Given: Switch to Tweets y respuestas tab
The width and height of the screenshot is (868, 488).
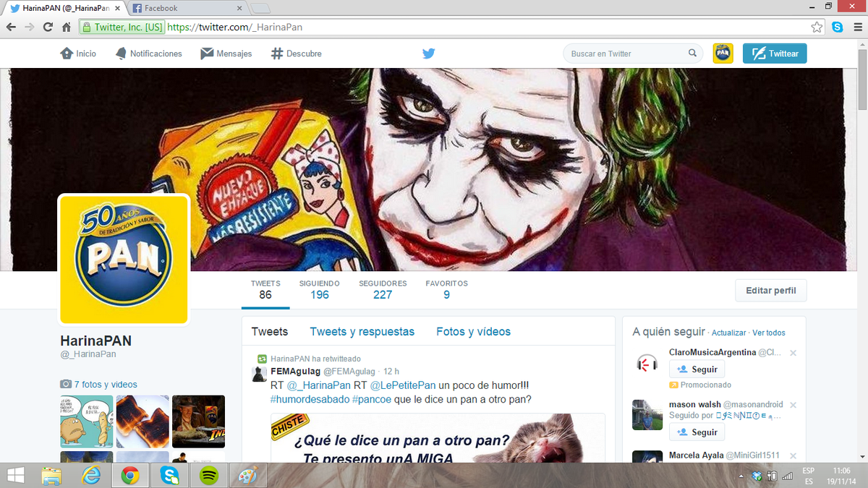Looking at the screenshot, I should [x=362, y=332].
